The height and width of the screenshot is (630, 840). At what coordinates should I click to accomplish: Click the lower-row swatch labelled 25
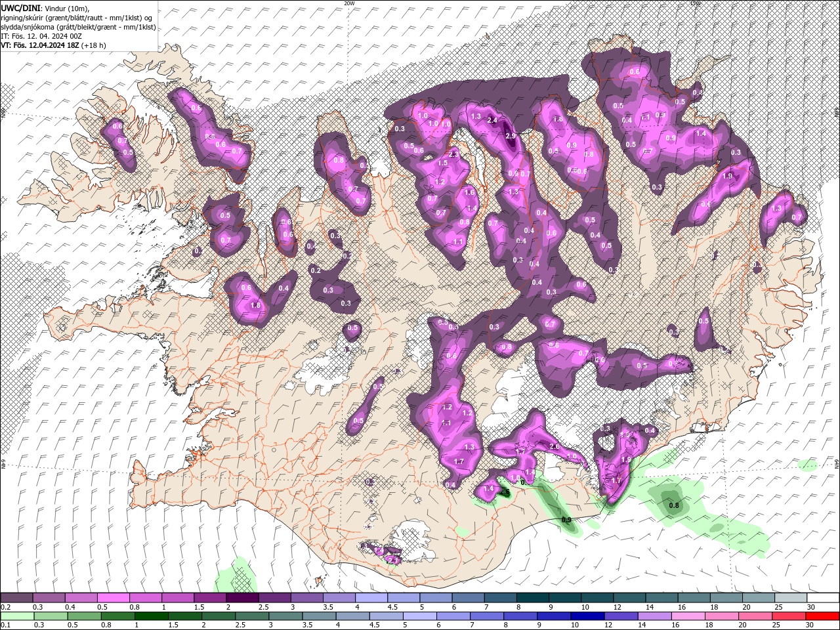coord(788,616)
